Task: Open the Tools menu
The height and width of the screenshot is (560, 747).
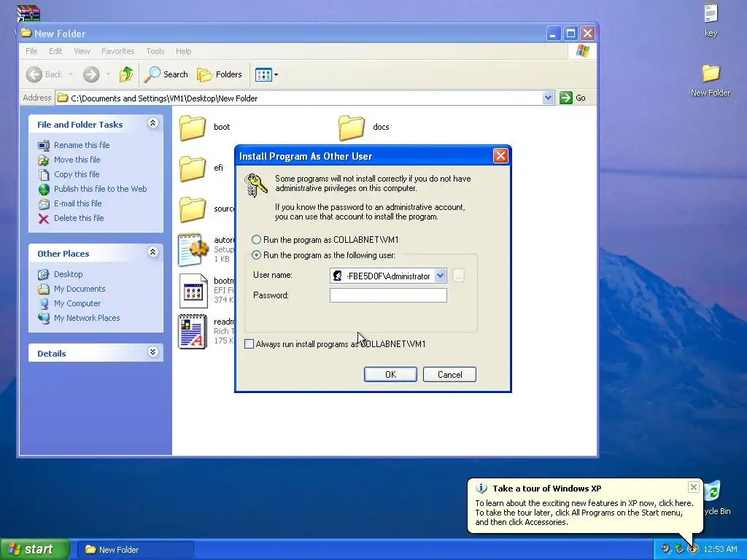Action: (155, 51)
